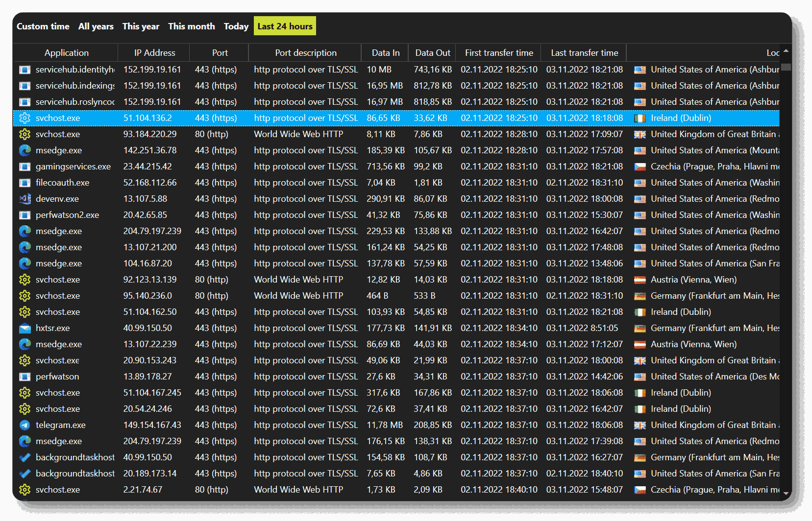Click the Ireland flag on the highlighted row
Viewport: 812px width, 521px height.
640,118
